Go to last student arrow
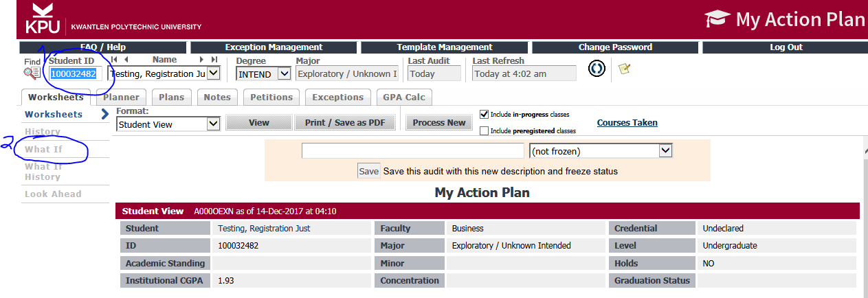This screenshot has height=298, width=868. [214, 60]
